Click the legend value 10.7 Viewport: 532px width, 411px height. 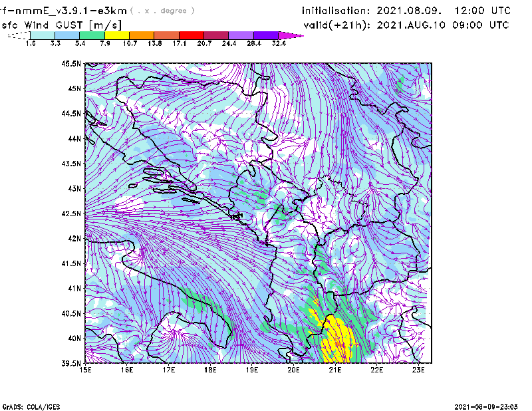tap(130, 43)
